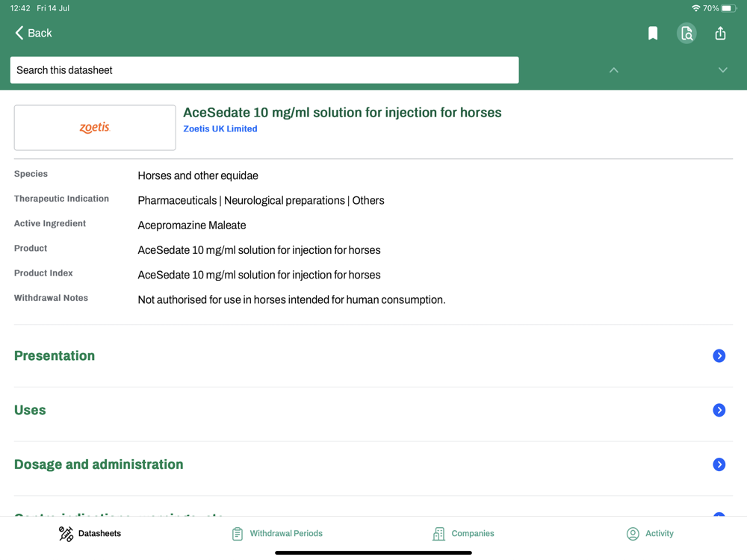Open the Zoetis company logo thumbnail
The height and width of the screenshot is (560, 747).
tap(95, 128)
